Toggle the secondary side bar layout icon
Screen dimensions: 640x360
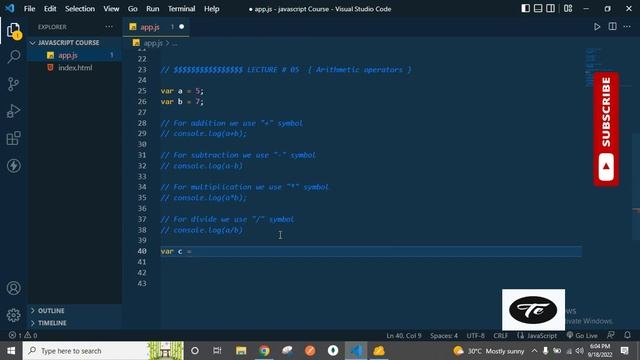(550, 9)
